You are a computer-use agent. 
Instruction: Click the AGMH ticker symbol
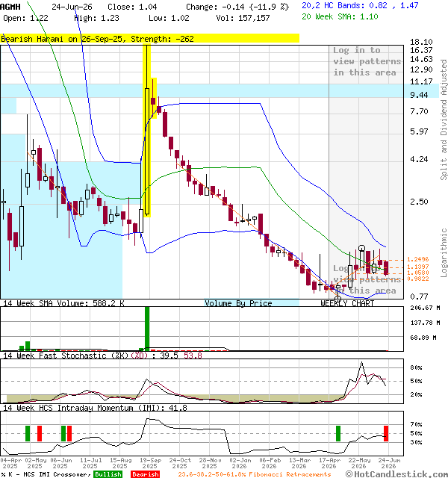(10, 7)
